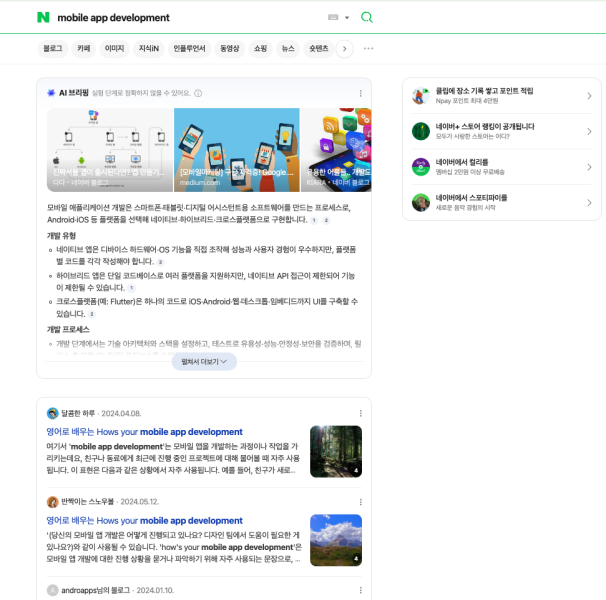606x600 pixels.
Task: Open 반짝이는 스노우볼 post title link
Action: [x=145, y=520]
